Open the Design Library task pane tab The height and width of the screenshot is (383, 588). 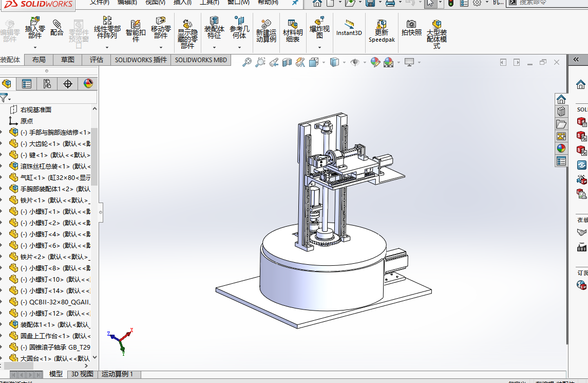pyautogui.click(x=561, y=112)
